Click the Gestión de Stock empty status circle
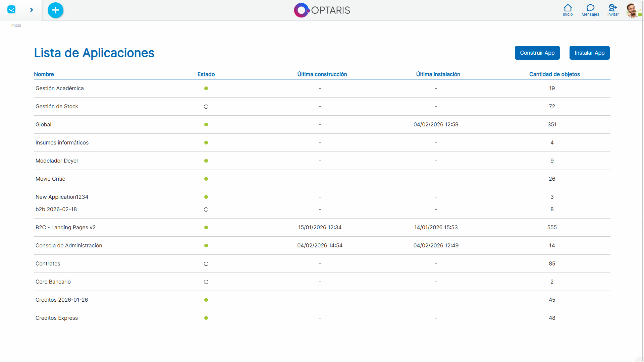The width and height of the screenshot is (644, 362). click(x=206, y=107)
